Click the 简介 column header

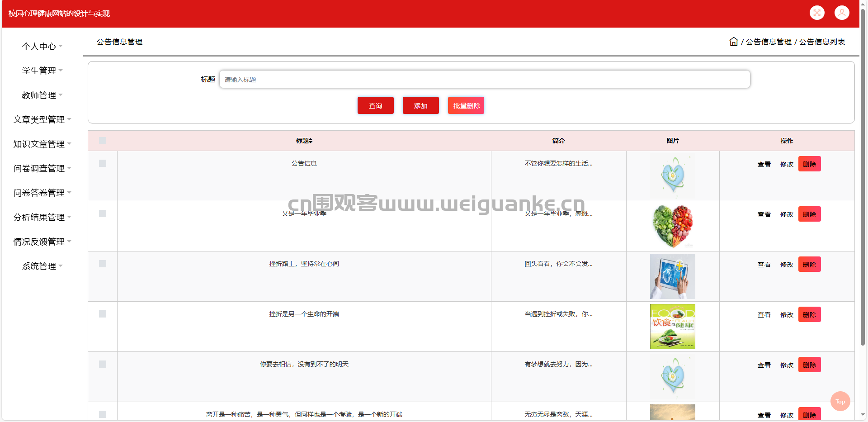tap(558, 141)
